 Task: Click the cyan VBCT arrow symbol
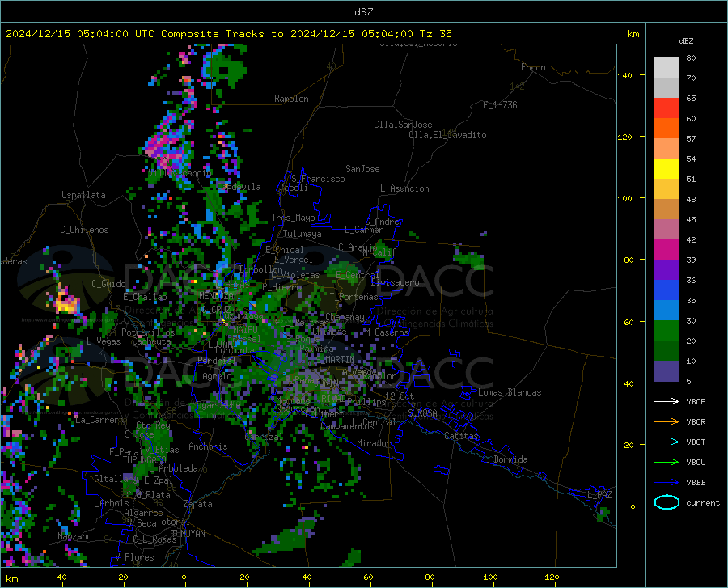(x=667, y=442)
